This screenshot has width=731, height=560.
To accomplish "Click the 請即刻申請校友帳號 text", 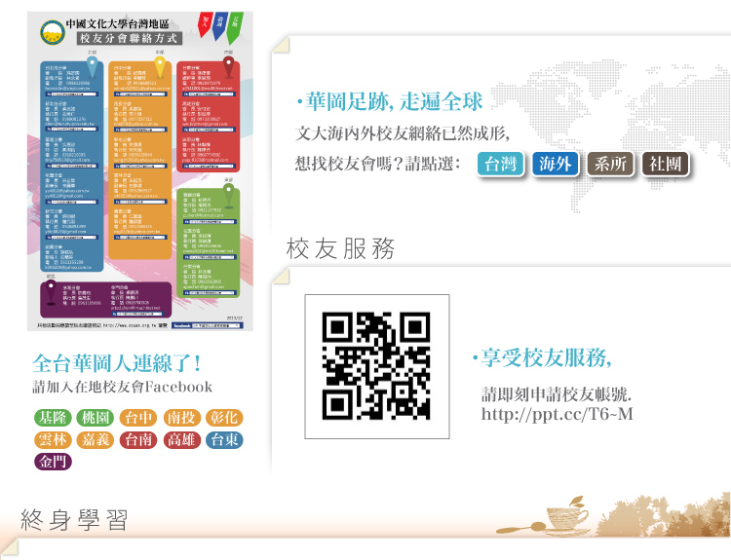I will point(557,394).
